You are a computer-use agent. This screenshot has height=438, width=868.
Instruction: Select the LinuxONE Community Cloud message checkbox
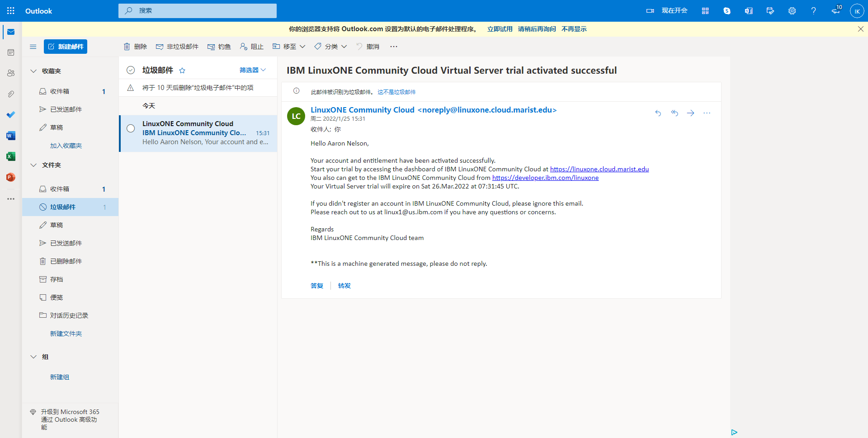click(131, 128)
